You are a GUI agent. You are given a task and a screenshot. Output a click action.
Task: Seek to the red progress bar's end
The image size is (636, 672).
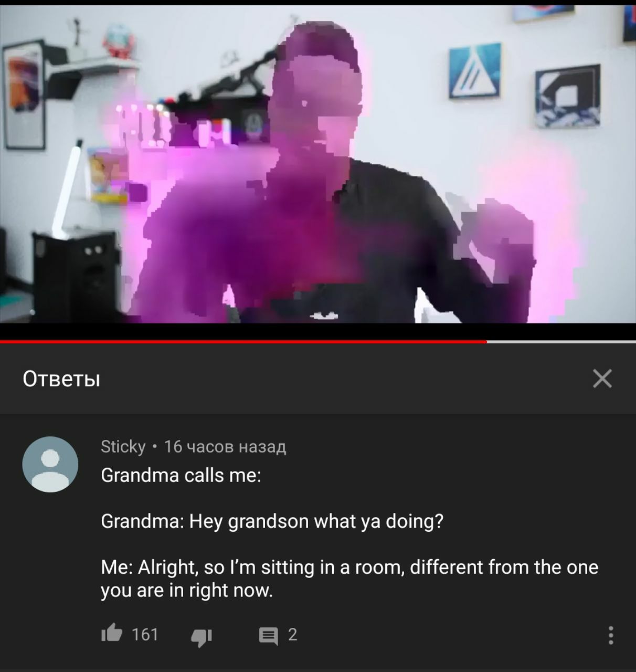click(486, 342)
